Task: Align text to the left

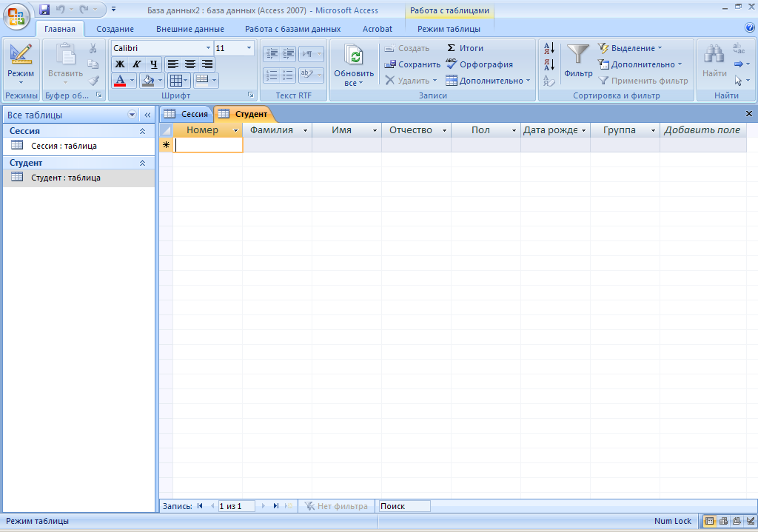Action: click(x=173, y=64)
